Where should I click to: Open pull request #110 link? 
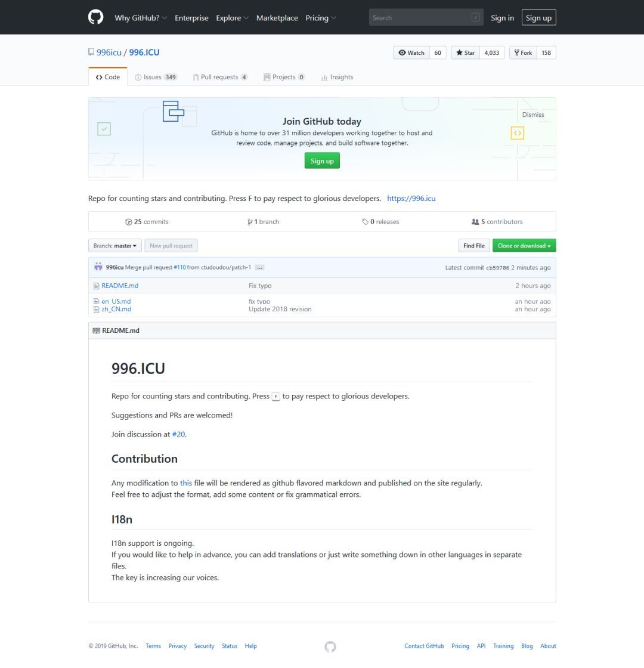[179, 268]
